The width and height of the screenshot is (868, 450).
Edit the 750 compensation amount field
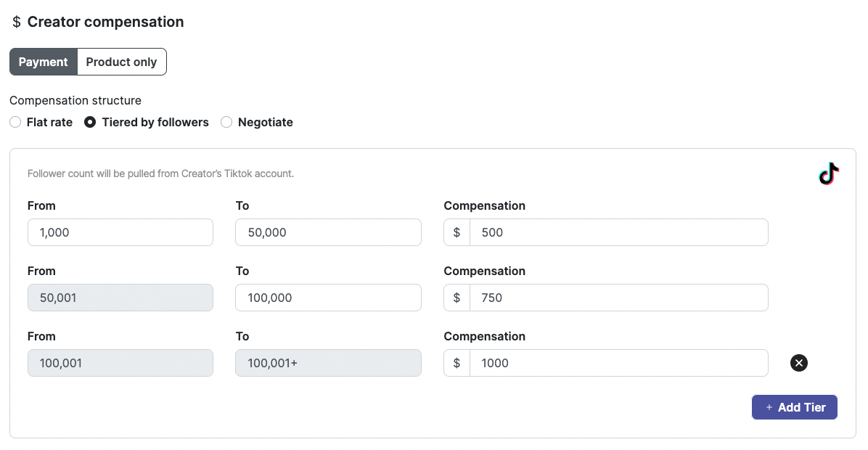618,298
